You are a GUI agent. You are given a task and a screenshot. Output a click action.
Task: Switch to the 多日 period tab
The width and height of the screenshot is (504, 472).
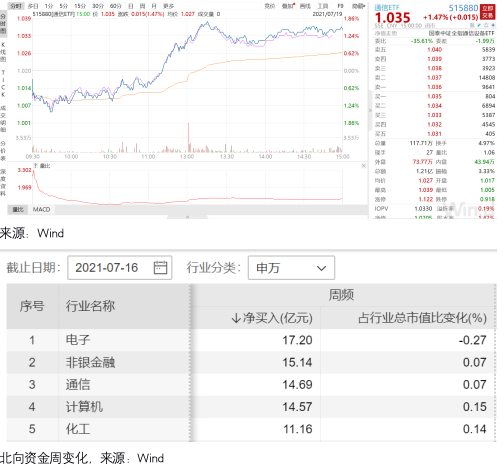click(33, 6)
